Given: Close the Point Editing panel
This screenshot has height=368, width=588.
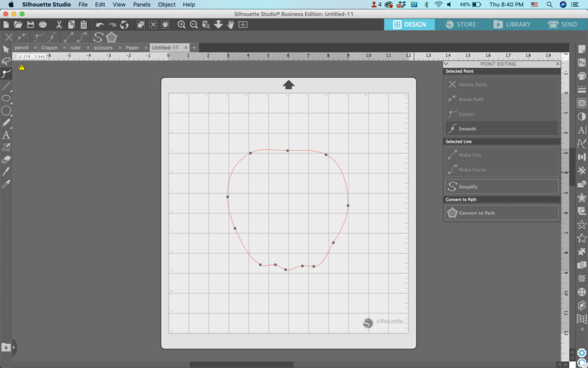Looking at the screenshot, I should pos(558,64).
